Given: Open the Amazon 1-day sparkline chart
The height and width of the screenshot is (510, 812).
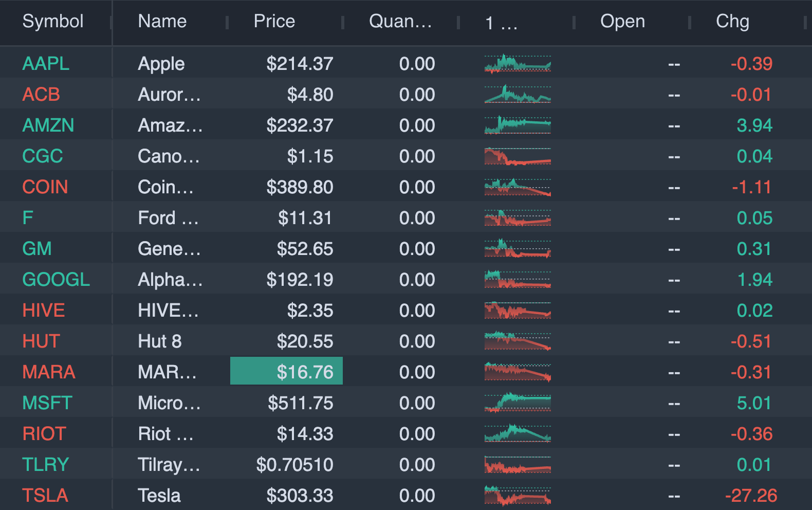Looking at the screenshot, I should click(x=518, y=125).
